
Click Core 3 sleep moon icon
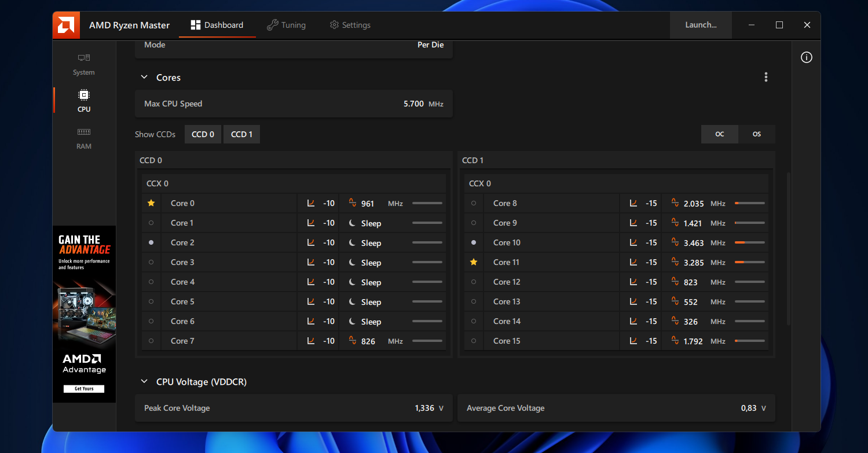pos(352,262)
